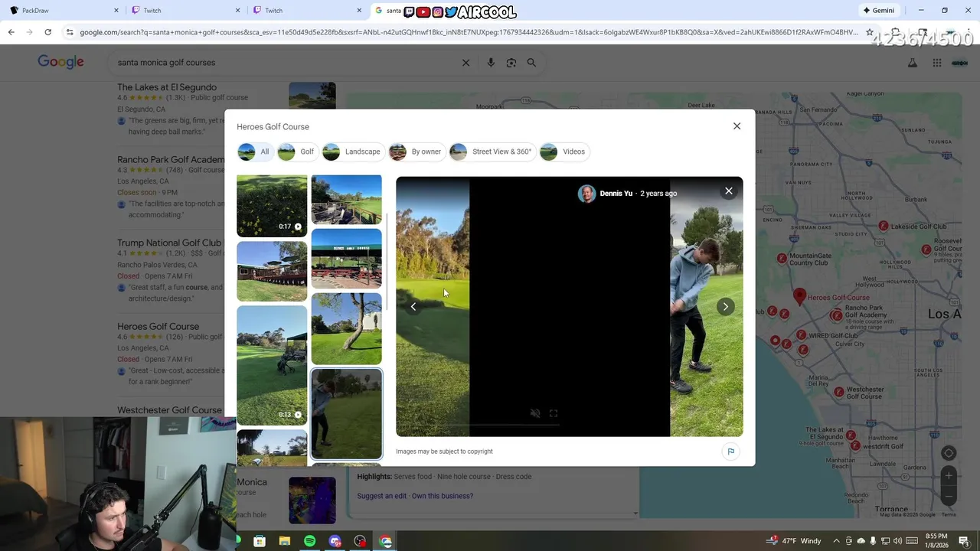Open the 0:17 yellow flowers video thumbnail
980x551 pixels.
(x=272, y=206)
